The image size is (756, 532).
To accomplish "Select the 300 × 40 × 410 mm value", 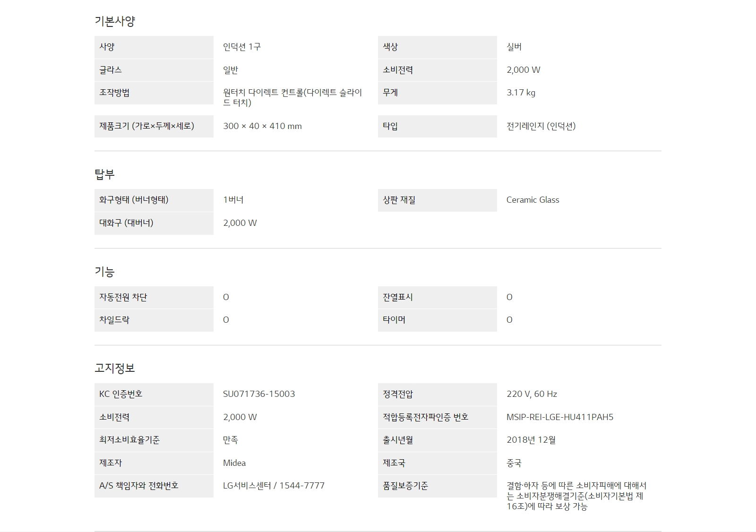I will (x=262, y=126).
